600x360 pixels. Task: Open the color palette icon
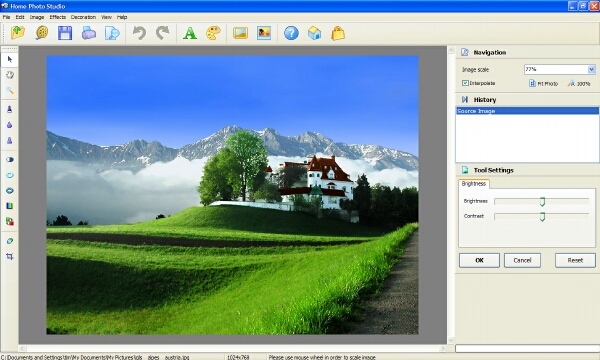pos(213,33)
